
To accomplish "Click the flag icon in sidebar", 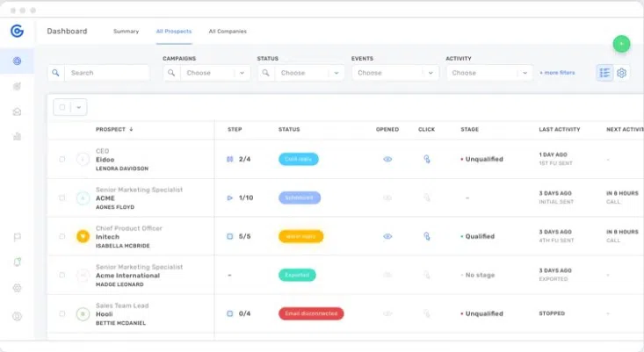I will point(17,237).
